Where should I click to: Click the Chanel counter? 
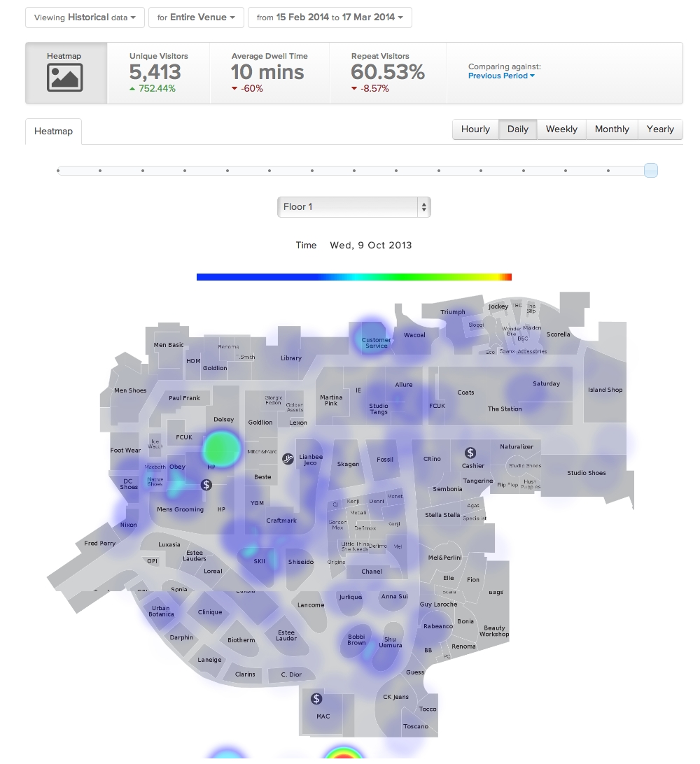tap(372, 572)
